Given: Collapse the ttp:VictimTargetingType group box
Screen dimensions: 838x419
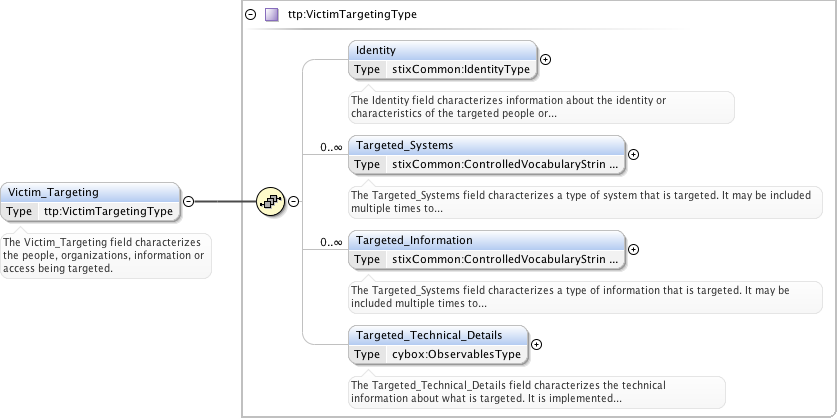Looking at the screenshot, I should tap(250, 15).
